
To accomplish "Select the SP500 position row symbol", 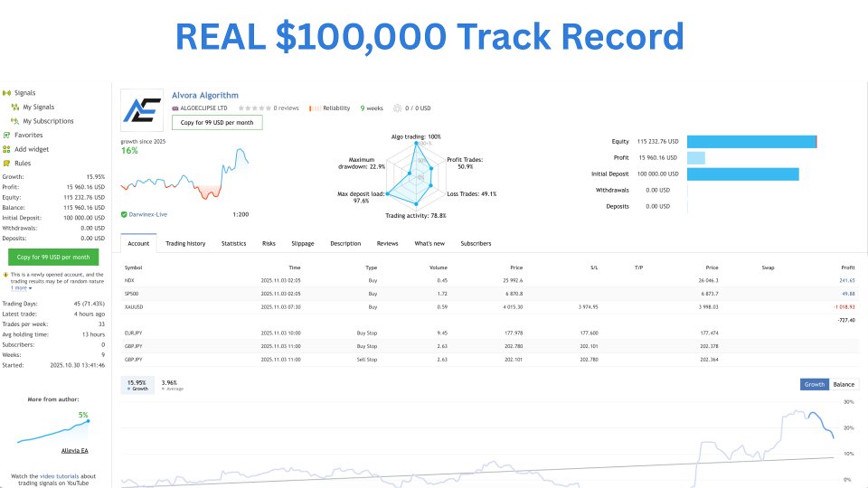I will pos(132,294).
